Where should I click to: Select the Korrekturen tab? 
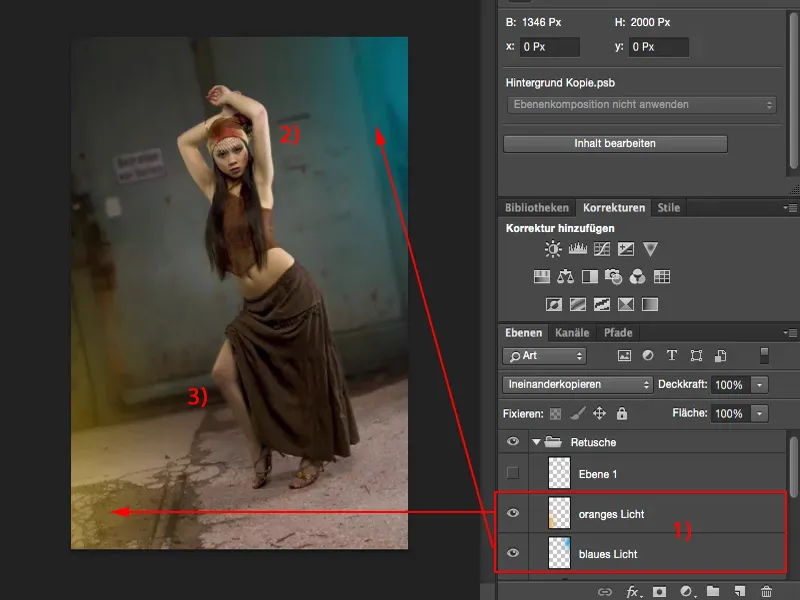coord(614,208)
